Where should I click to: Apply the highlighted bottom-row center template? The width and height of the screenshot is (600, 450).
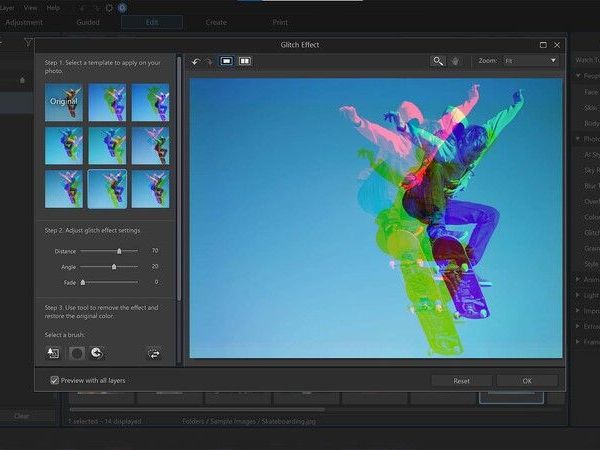(107, 189)
